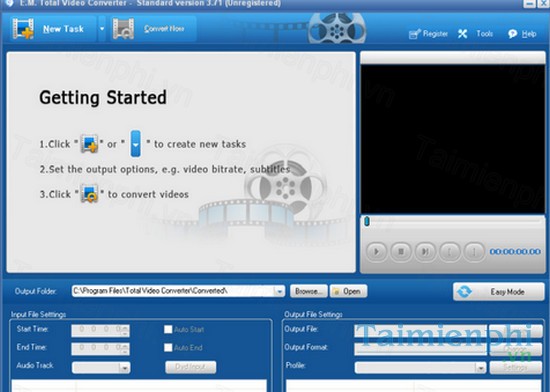Image resolution: width=550 pixels, height=392 pixels.
Task: Click the Getting Started heading
Action: point(103,98)
